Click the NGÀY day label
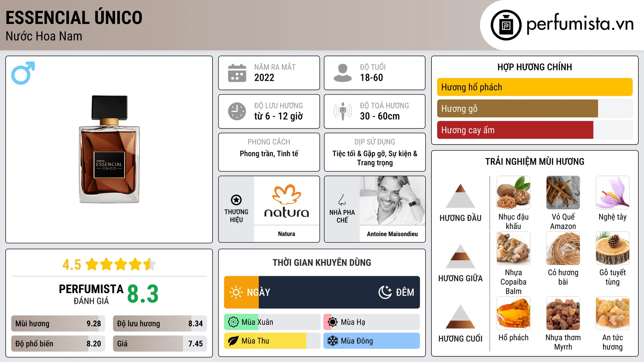Viewport: 644px width, 362px height. coord(258,292)
